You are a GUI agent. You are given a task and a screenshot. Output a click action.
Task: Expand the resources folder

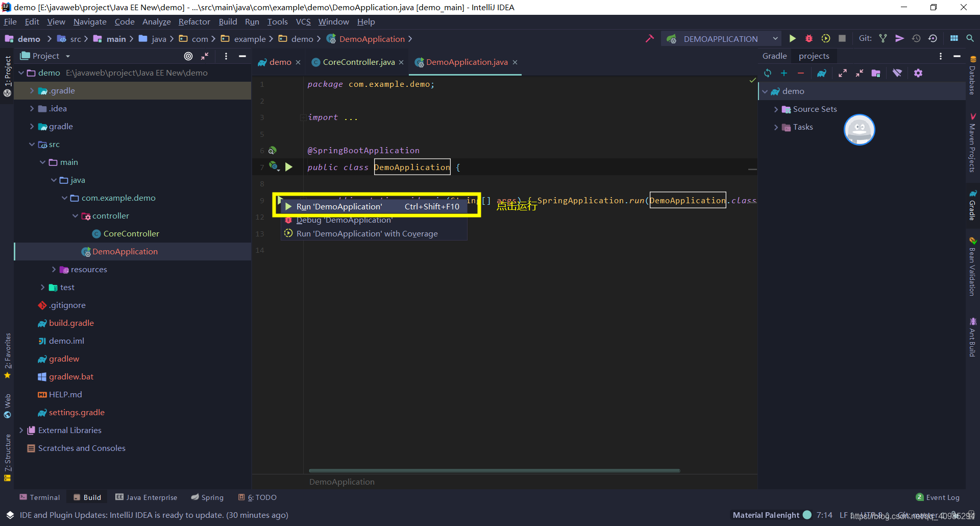click(x=54, y=270)
